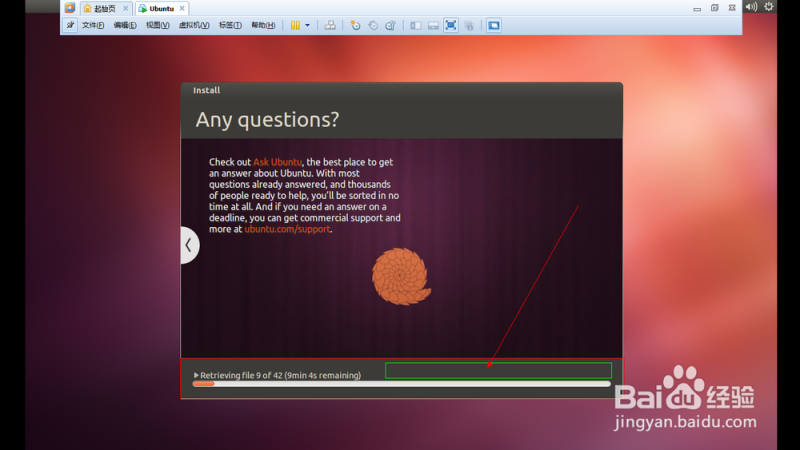Click the pin toolbar icon
This screenshot has width=800, height=450.
(x=70, y=25)
